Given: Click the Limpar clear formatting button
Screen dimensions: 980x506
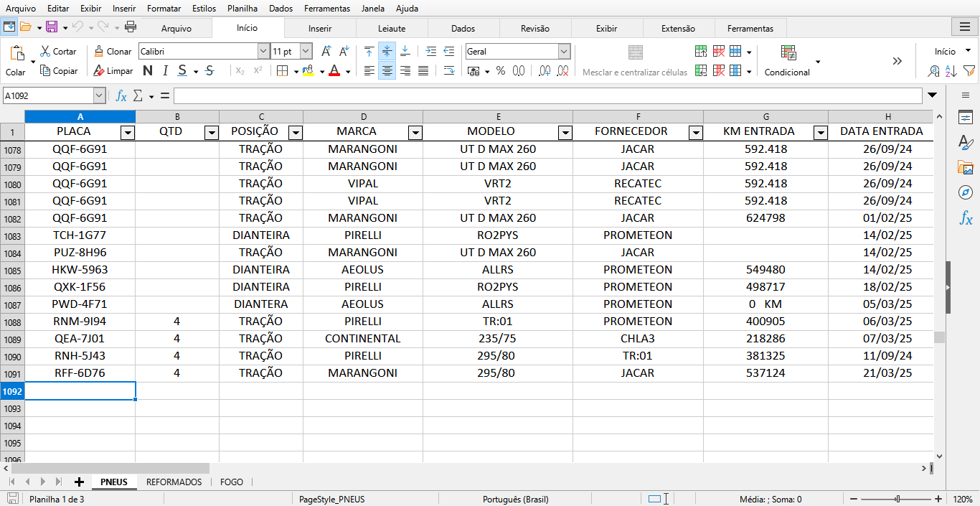Looking at the screenshot, I should 113,71.
